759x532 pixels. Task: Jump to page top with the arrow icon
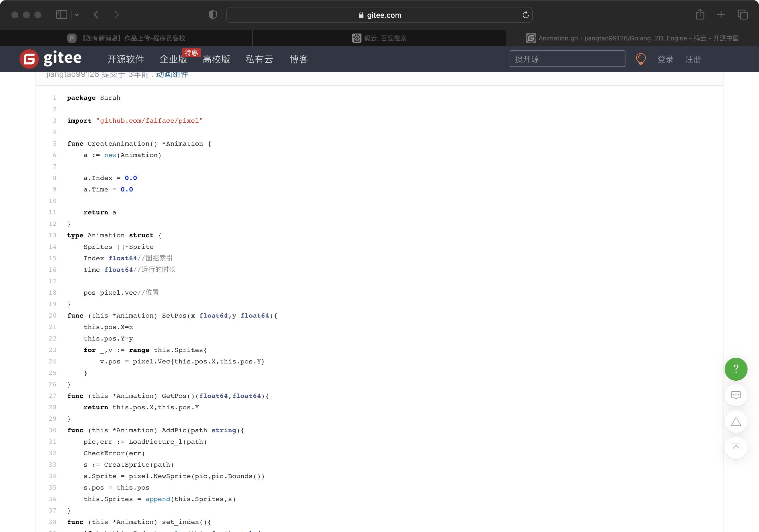click(736, 448)
